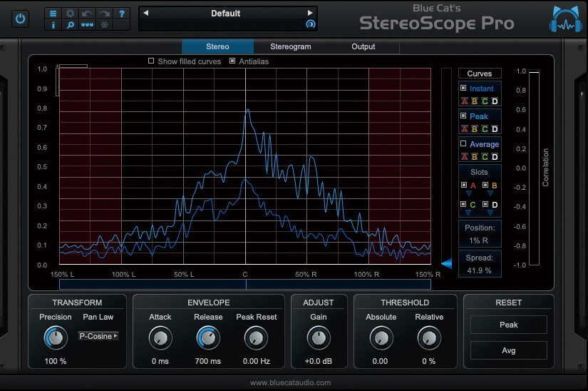Expand slot D dropdown arrow
Image resolution: width=588 pixels, height=391 pixels.
[490, 213]
